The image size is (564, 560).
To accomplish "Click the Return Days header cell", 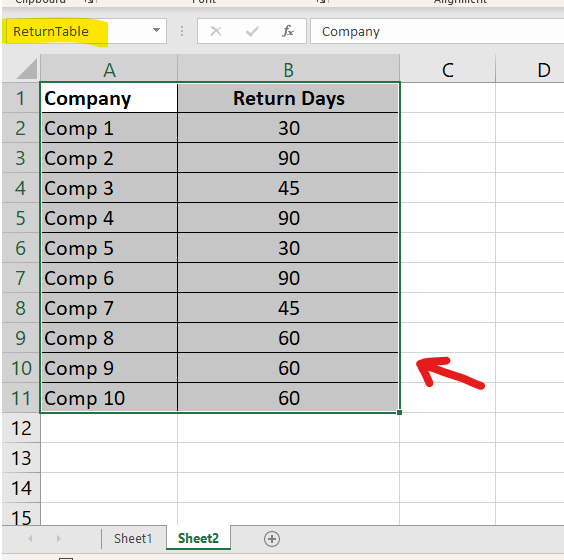I will [x=288, y=98].
